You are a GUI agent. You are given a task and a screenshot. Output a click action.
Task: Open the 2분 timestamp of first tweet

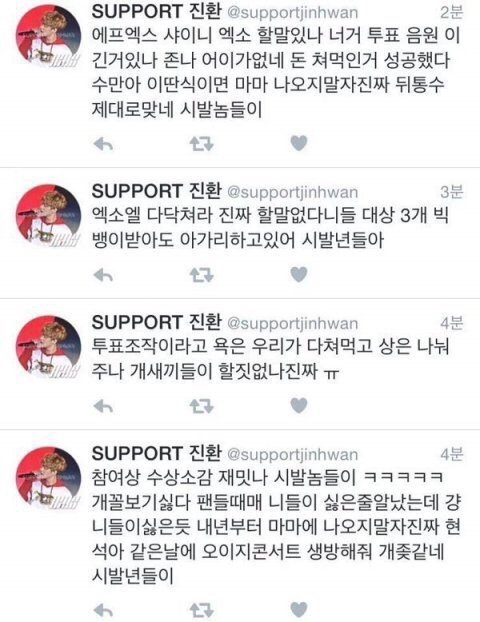coord(451,13)
